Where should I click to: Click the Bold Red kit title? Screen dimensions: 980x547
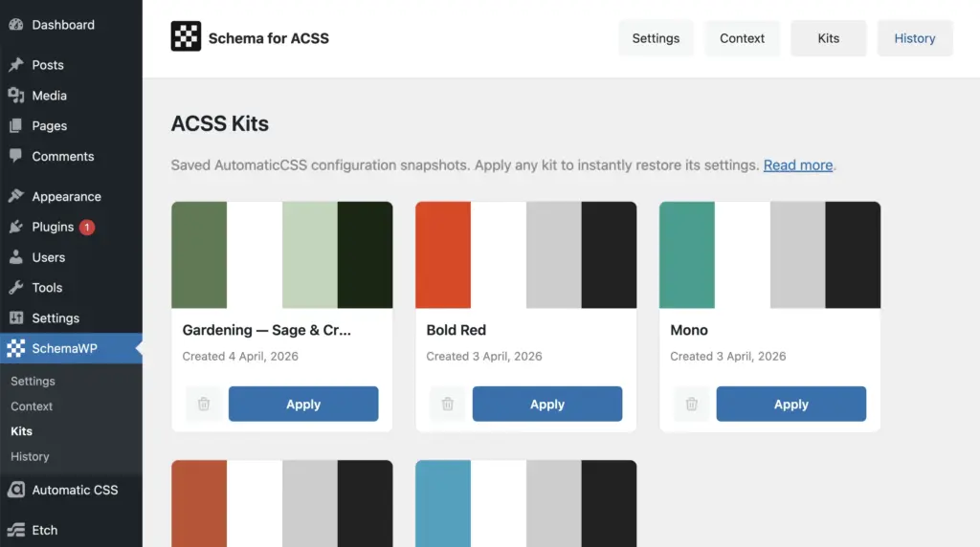(x=457, y=330)
